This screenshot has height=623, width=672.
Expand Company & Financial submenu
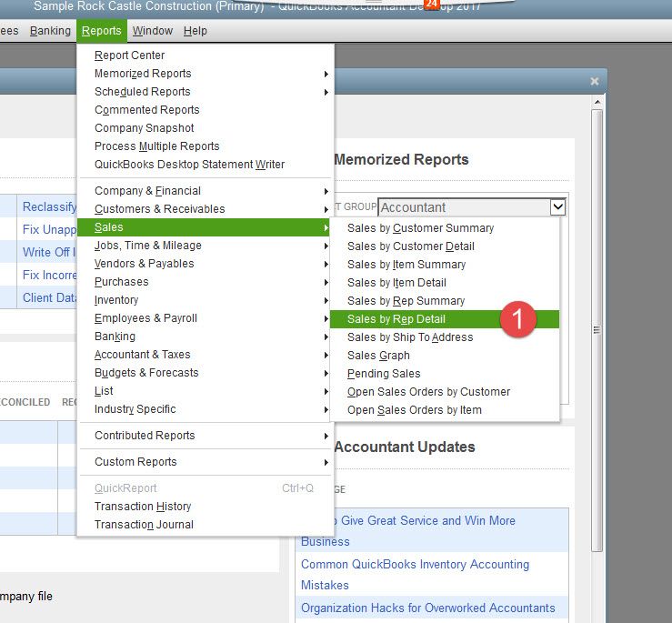tap(205, 191)
